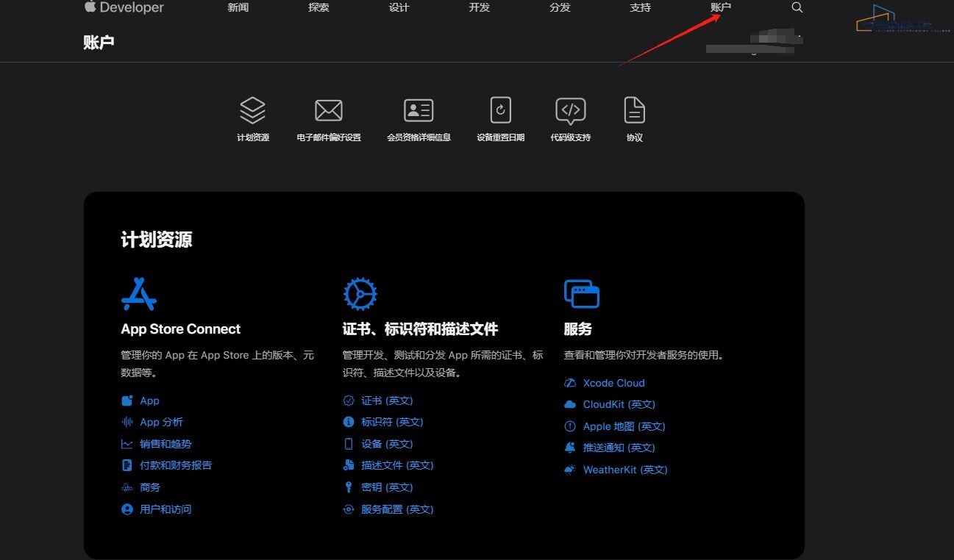Screen dimensions: 954x560
Task: Open the 设备 (英文) link
Action: [387, 444]
